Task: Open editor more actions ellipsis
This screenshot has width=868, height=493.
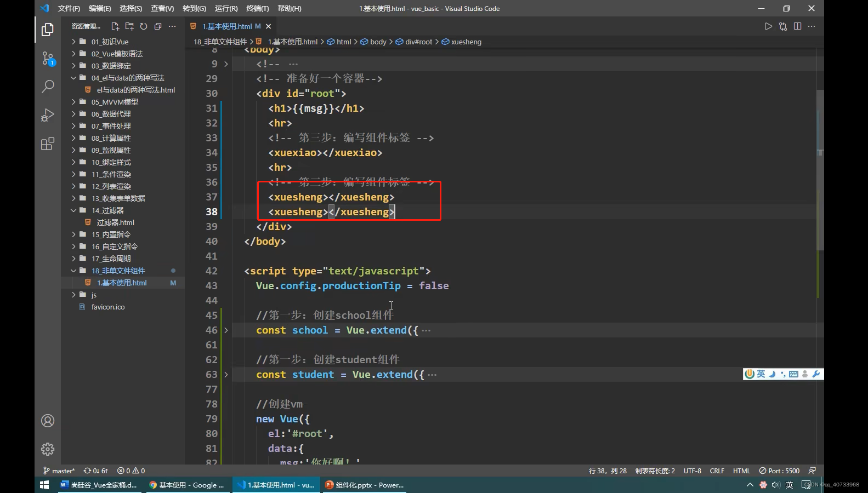Action: pyautogui.click(x=812, y=26)
